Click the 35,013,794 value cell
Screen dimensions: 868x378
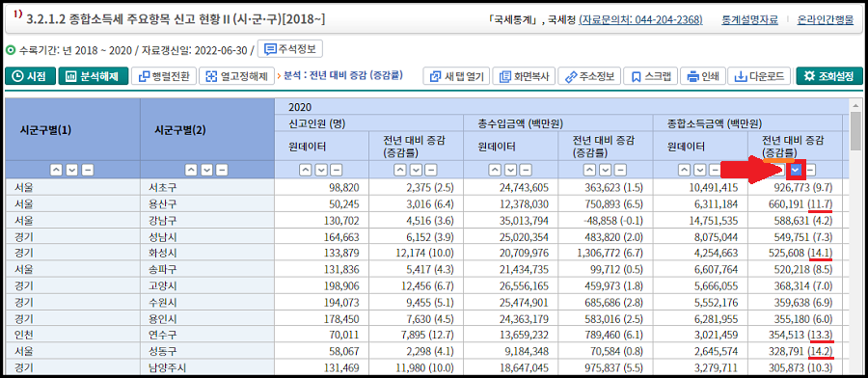[511, 221]
